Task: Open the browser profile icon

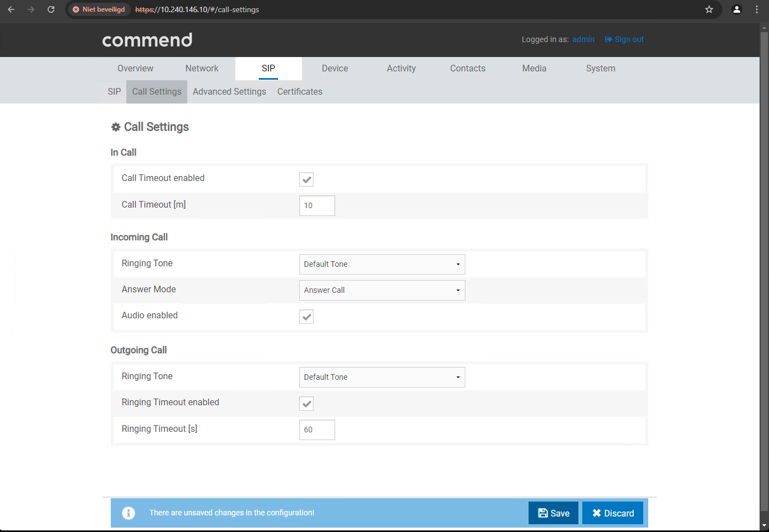Action: [x=736, y=9]
